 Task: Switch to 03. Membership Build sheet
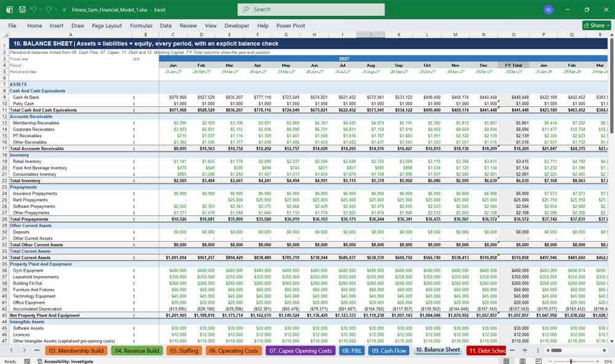pos(76,350)
